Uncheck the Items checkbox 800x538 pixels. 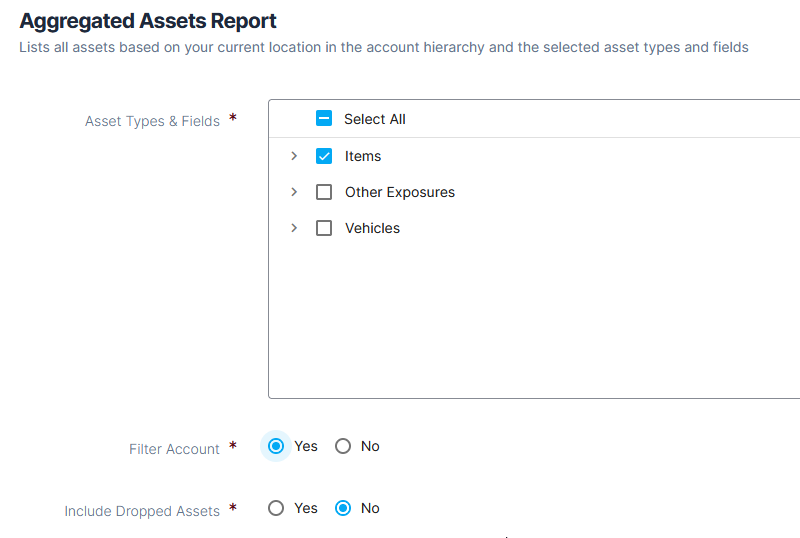(x=323, y=156)
